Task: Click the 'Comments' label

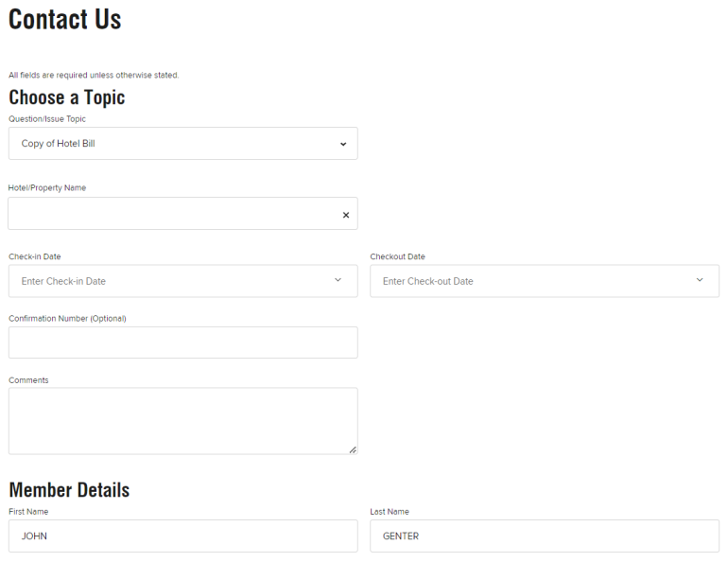Action: click(28, 380)
